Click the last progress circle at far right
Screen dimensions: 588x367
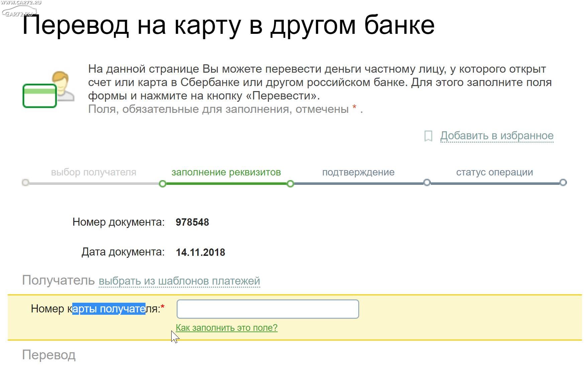click(563, 182)
